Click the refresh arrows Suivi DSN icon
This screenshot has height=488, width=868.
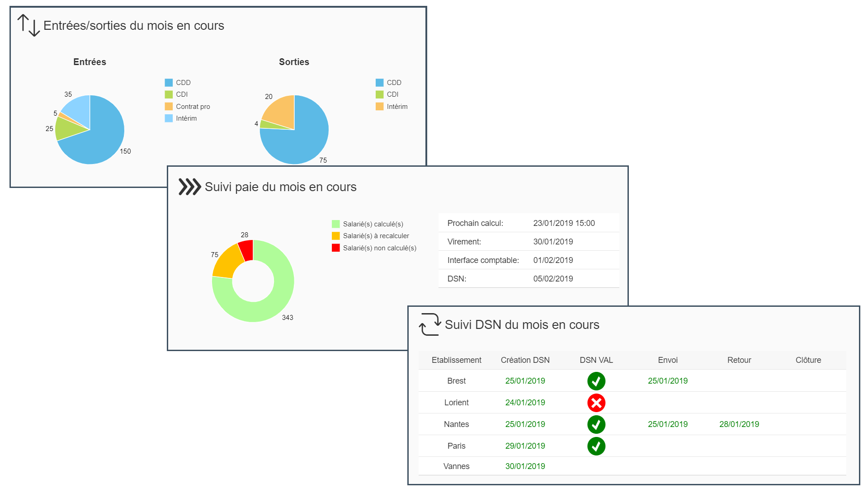430,324
